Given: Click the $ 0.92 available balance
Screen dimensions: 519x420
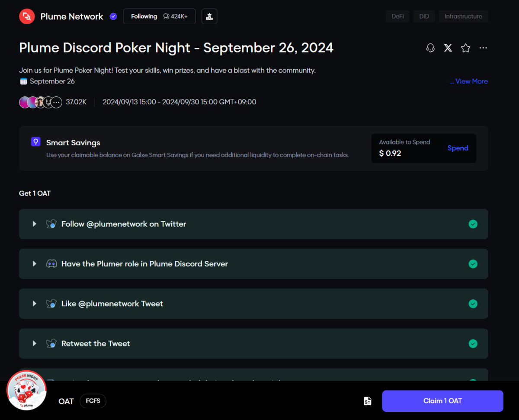Looking at the screenshot, I should click(x=390, y=153).
